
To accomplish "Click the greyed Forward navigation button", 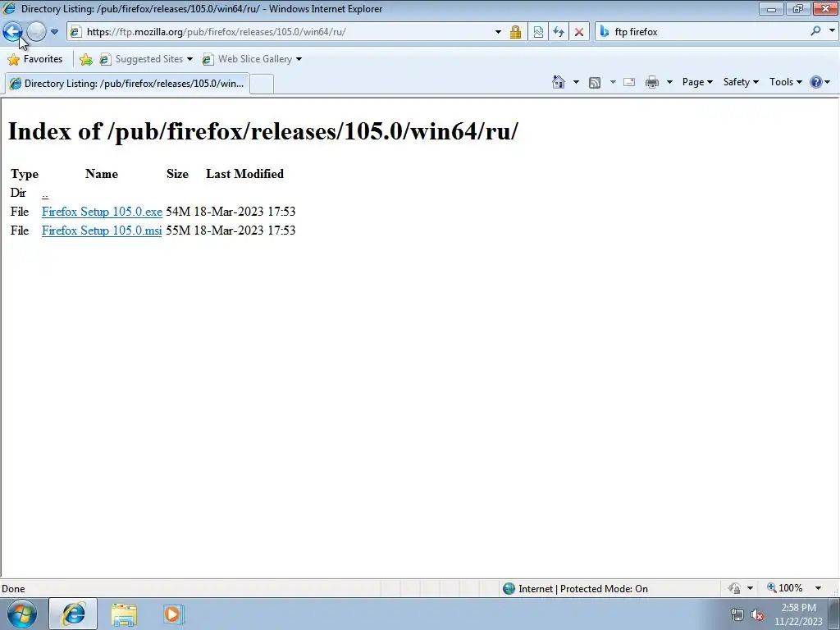I will tap(36, 32).
